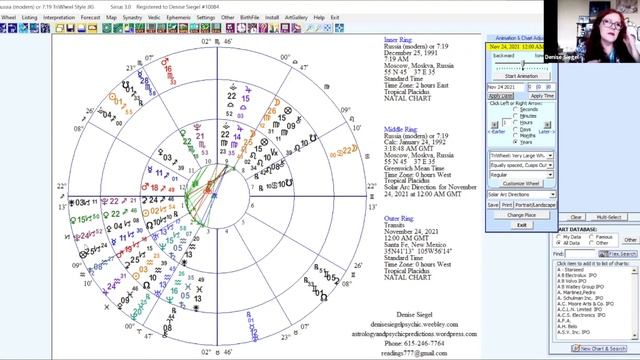This screenshot has width=640, height=360.
Task: Click Exit in the top menu bar
Action: point(335,18)
